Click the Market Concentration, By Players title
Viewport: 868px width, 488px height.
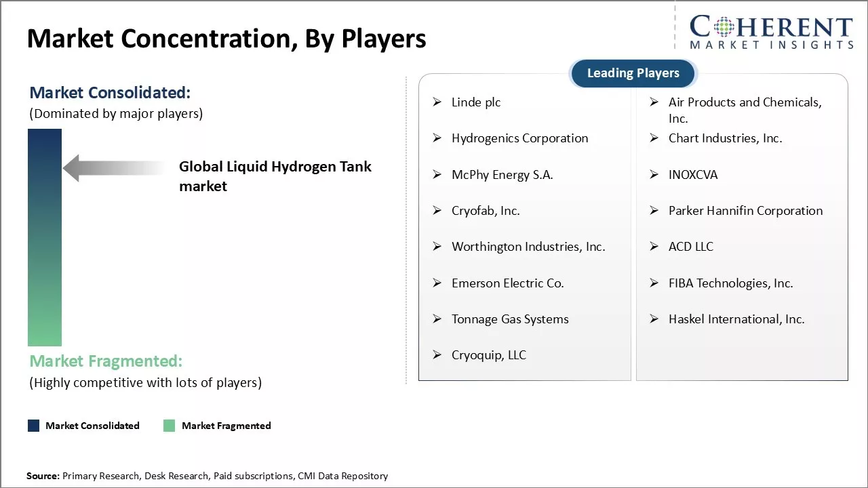coord(226,39)
